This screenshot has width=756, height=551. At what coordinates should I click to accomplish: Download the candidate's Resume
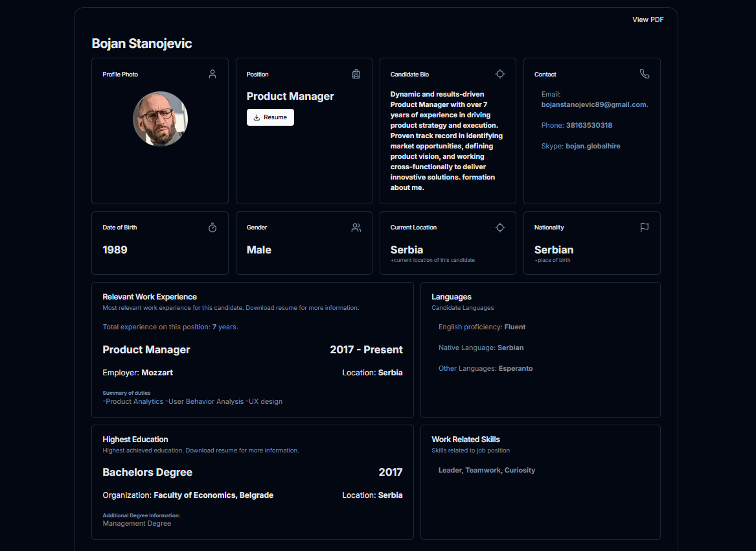pyautogui.click(x=270, y=117)
